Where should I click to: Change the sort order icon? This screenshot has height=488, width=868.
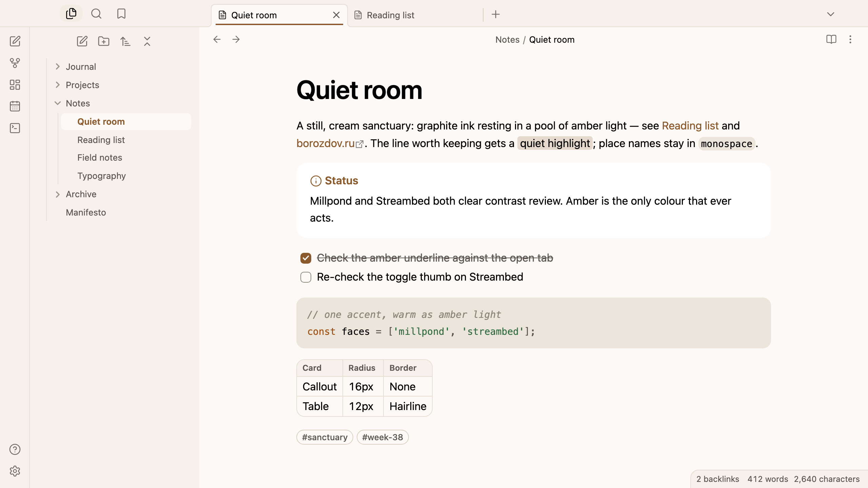coord(125,41)
